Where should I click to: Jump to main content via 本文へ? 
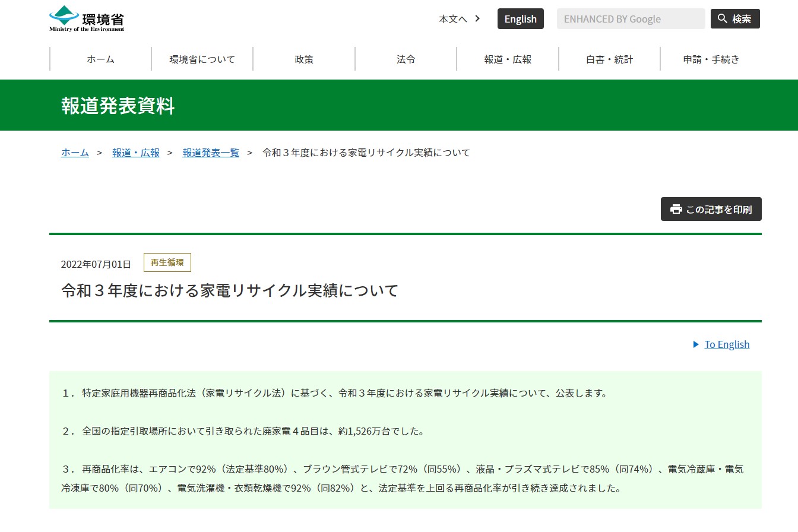pos(452,19)
